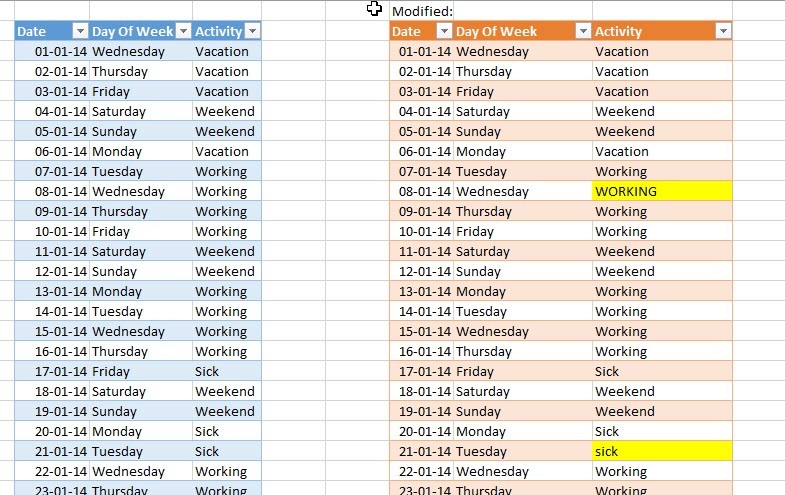Click the Activity header text in orange table
785x495 pixels.
click(620, 31)
